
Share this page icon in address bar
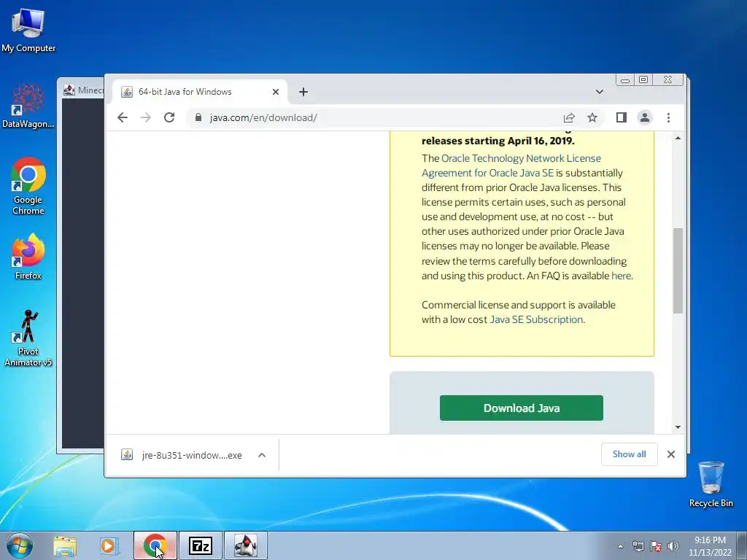coord(569,117)
